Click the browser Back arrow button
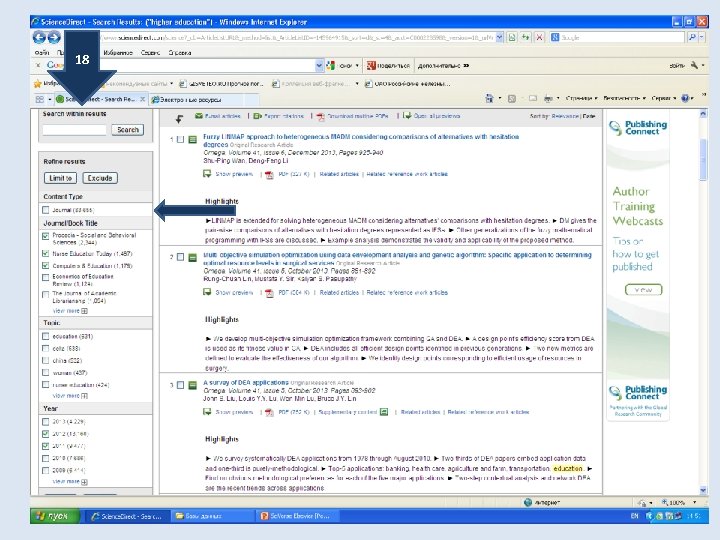This screenshot has height=540, width=720. point(39,38)
